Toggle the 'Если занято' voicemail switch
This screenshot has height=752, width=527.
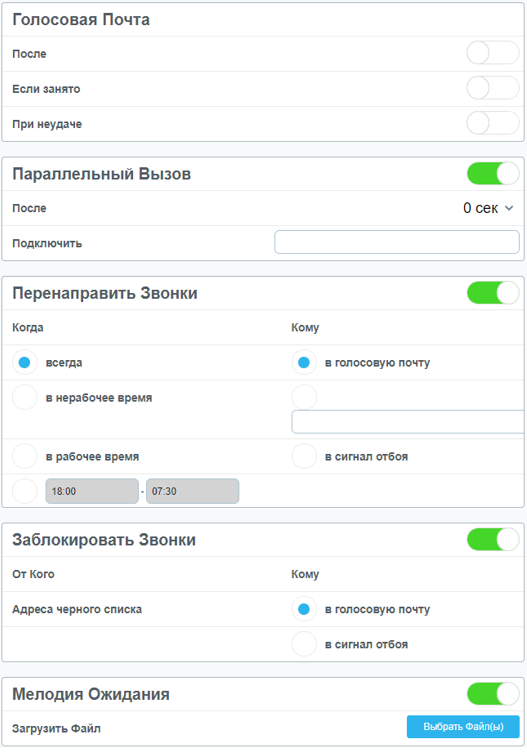[x=492, y=88]
